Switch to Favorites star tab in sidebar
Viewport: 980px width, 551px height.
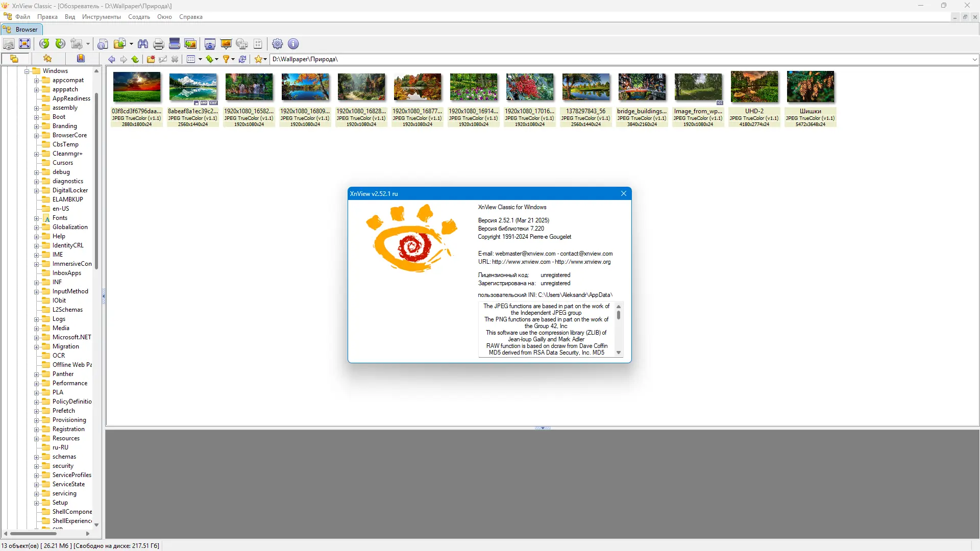(47, 59)
